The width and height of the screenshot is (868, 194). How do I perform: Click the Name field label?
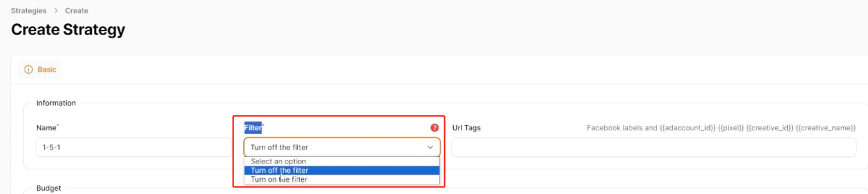click(46, 128)
